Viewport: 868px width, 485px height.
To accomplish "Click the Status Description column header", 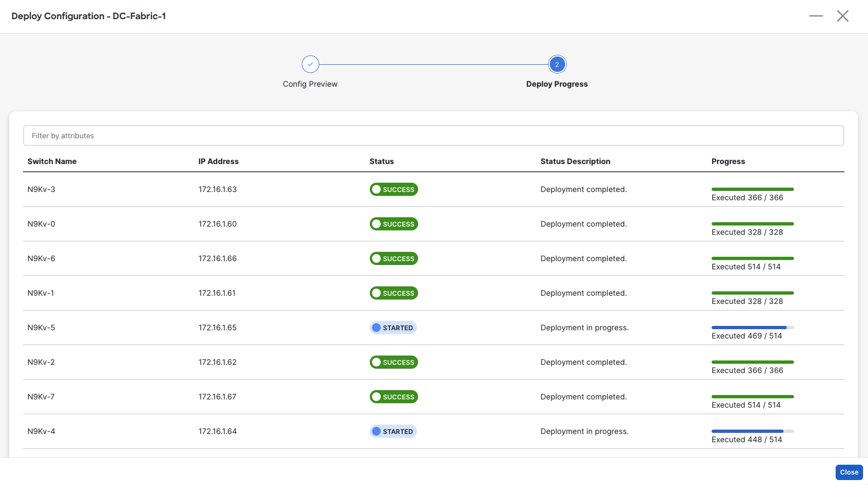I will coord(575,161).
